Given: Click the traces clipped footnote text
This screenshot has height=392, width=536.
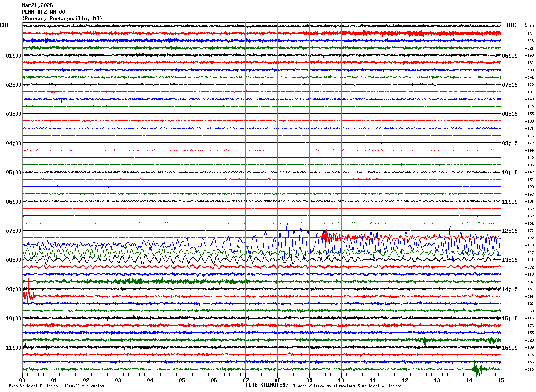Looking at the screenshot, I should (347, 386).
